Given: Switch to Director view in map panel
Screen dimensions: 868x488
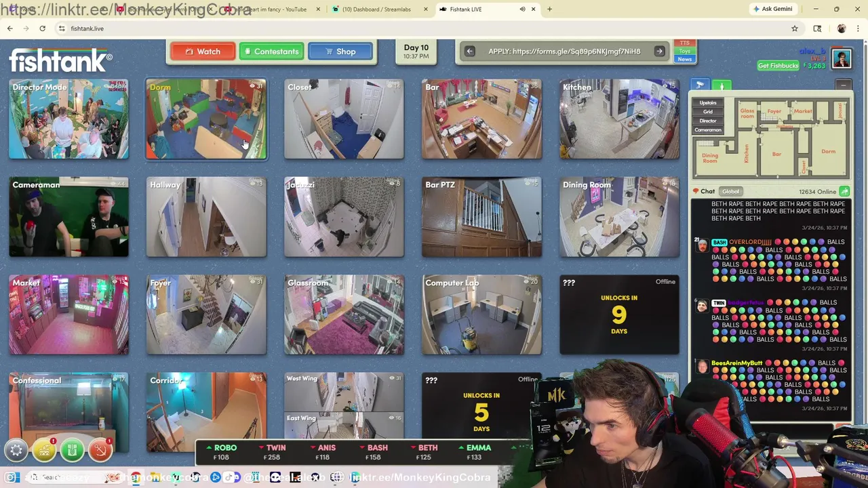Looking at the screenshot, I should pyautogui.click(x=707, y=121).
